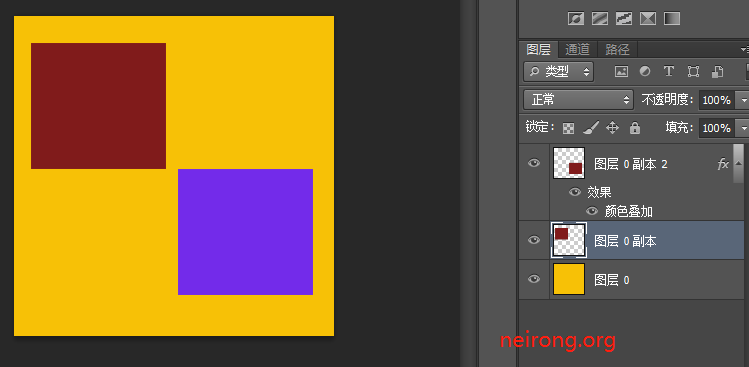This screenshot has width=749, height=367.
Task: Filter layers by type (T) icon
Action: coord(669,72)
